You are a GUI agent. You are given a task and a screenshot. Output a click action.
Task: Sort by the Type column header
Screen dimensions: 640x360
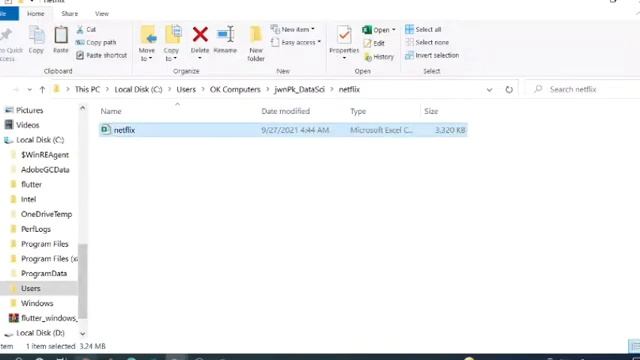click(x=358, y=111)
